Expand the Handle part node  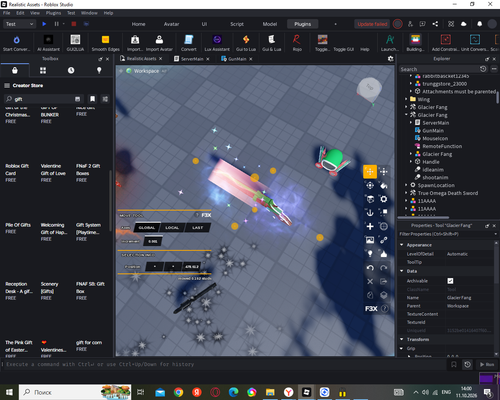[x=411, y=162]
